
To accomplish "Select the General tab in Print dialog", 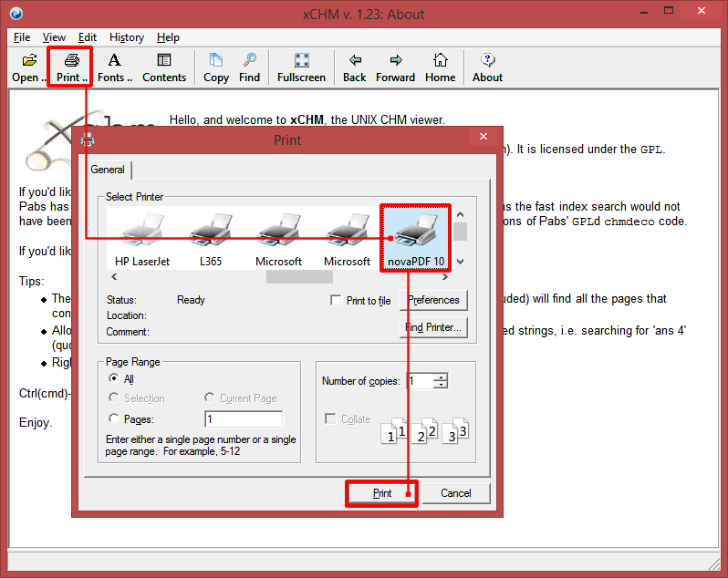I will click(108, 170).
